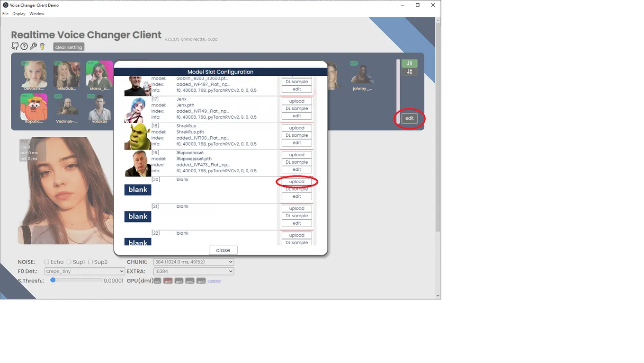Enable the Echo noise checkbox

point(47,262)
